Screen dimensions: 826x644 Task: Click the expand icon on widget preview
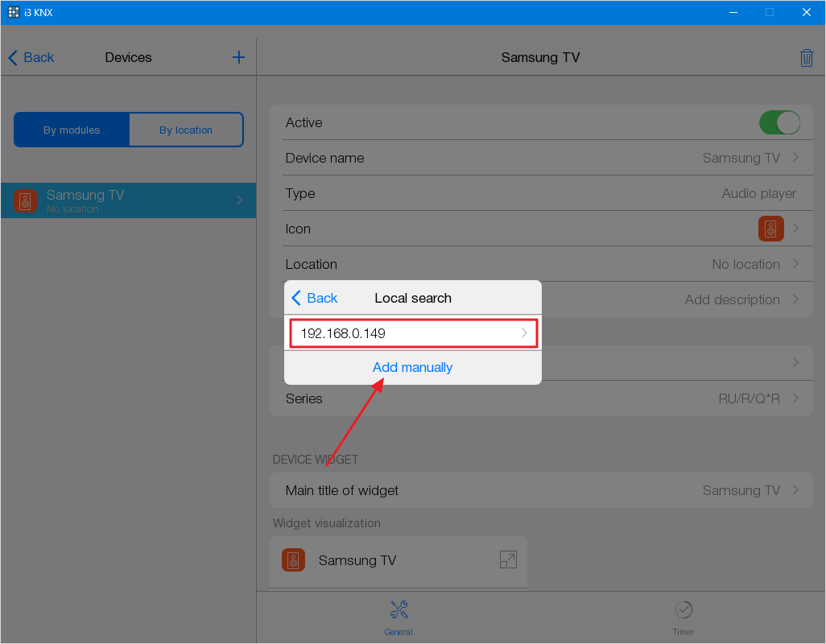[x=507, y=560]
